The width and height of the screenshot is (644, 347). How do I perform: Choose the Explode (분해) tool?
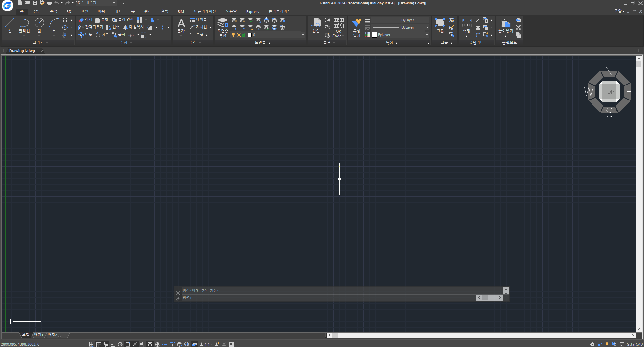[102, 20]
